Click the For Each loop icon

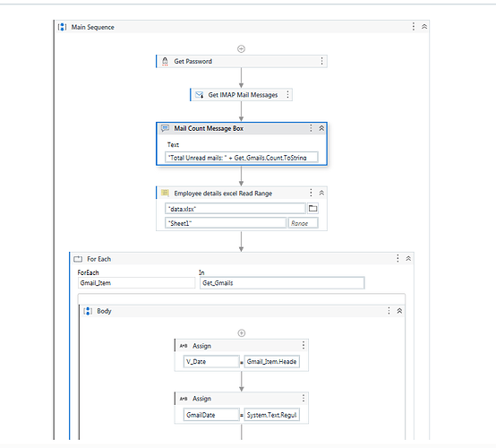click(78, 259)
